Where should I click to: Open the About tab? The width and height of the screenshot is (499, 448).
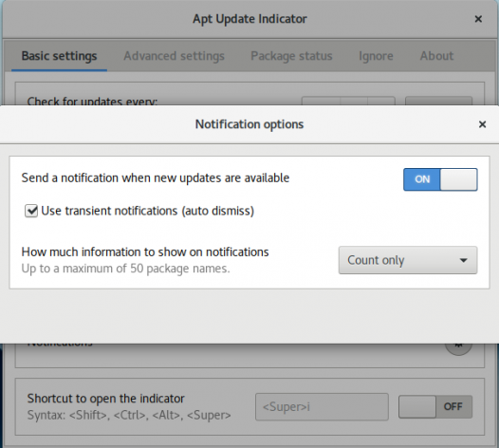pos(436,56)
